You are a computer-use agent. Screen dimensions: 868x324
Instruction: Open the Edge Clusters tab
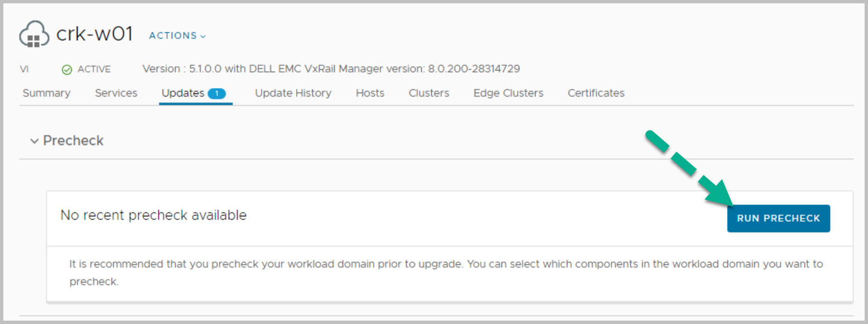(508, 93)
